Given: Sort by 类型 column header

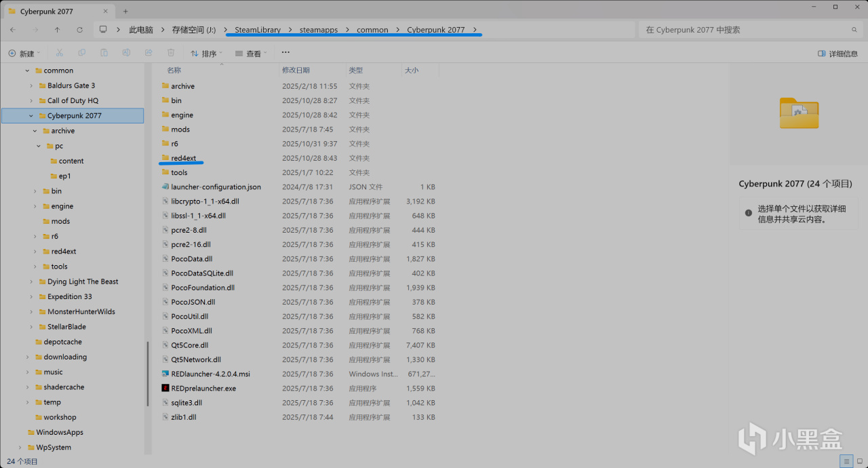Looking at the screenshot, I should [356, 70].
